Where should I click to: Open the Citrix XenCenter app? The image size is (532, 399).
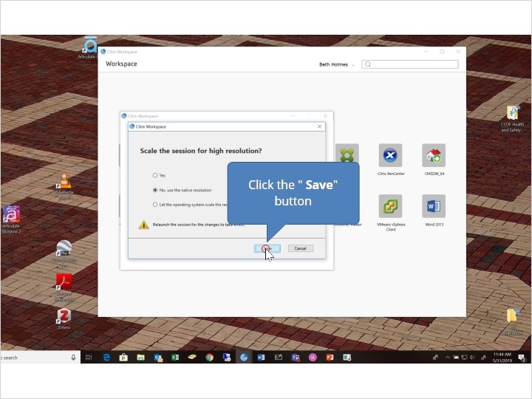pyautogui.click(x=391, y=155)
